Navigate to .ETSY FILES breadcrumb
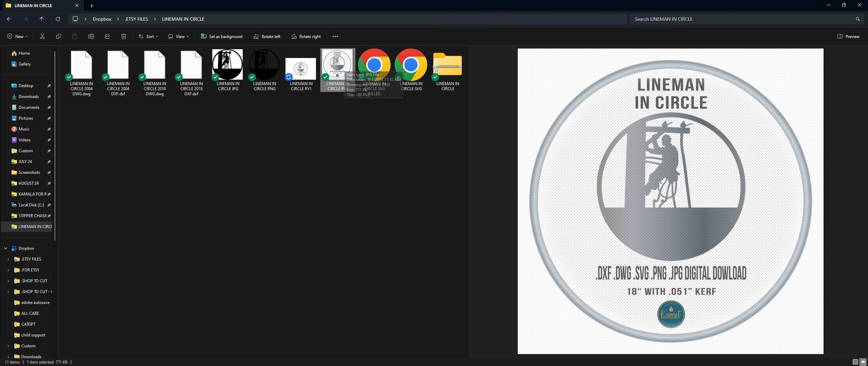The height and width of the screenshot is (366, 868). click(x=136, y=19)
